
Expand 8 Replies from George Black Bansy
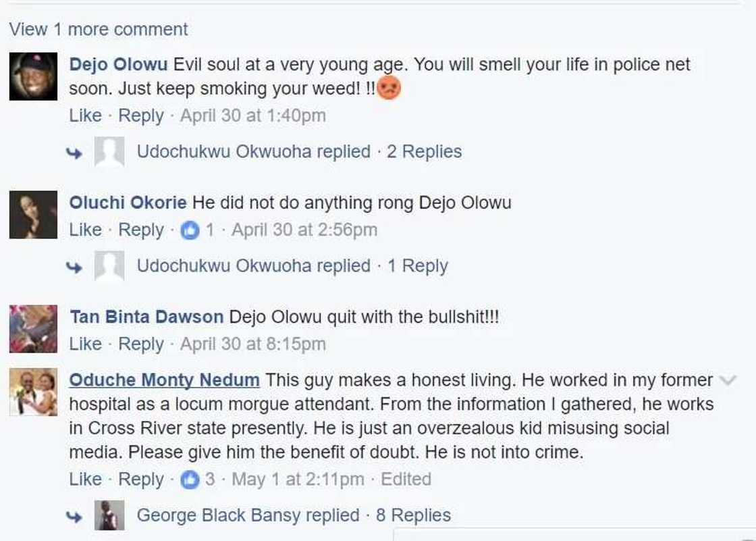tap(413, 515)
